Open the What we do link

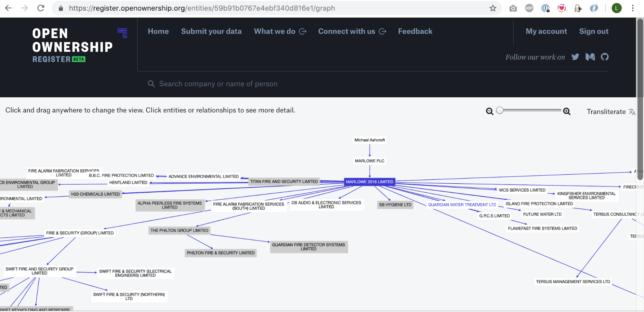coord(280,31)
